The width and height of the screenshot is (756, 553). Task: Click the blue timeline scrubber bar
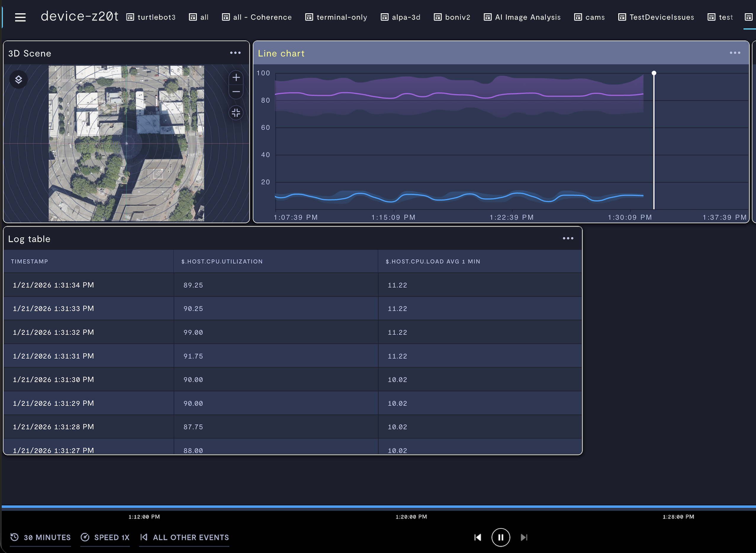(x=378, y=507)
